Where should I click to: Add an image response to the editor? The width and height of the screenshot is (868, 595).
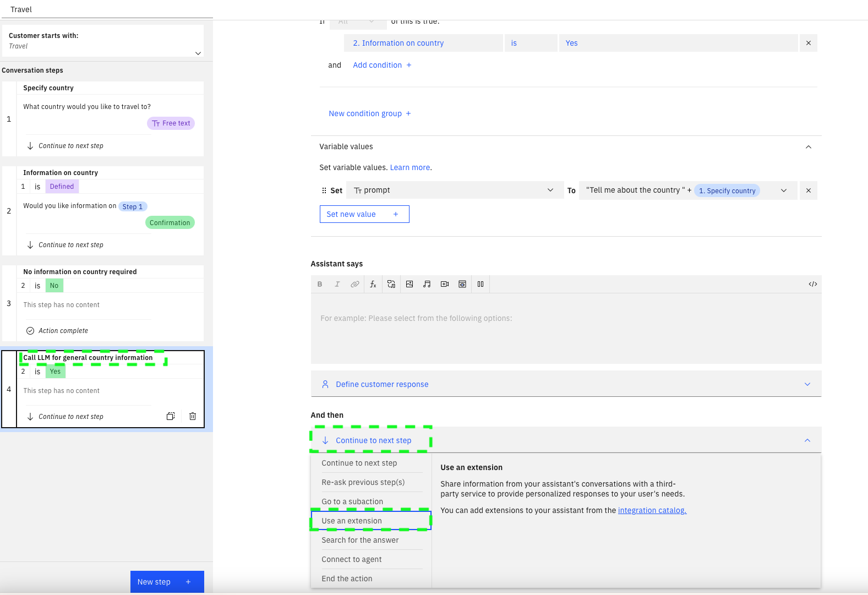pyautogui.click(x=410, y=284)
